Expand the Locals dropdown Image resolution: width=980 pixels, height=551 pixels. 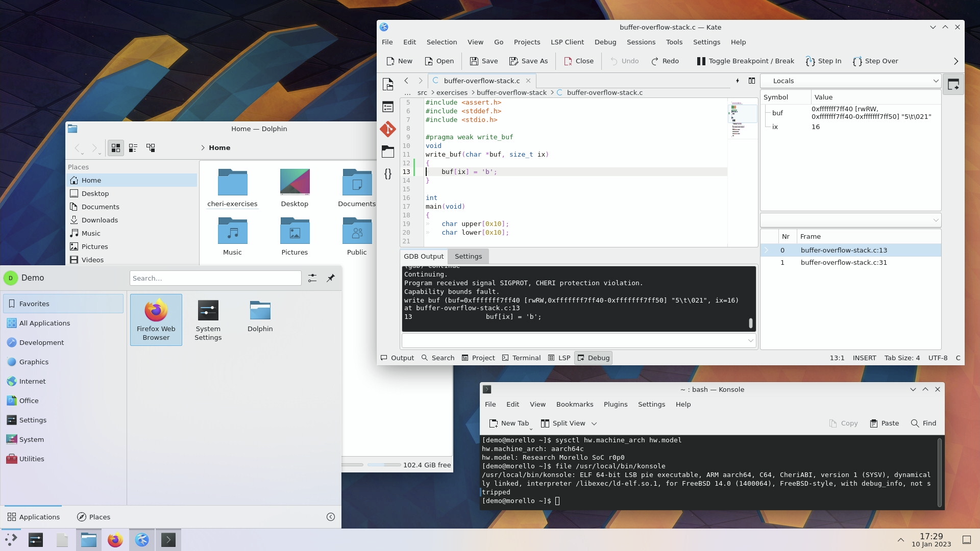(936, 81)
